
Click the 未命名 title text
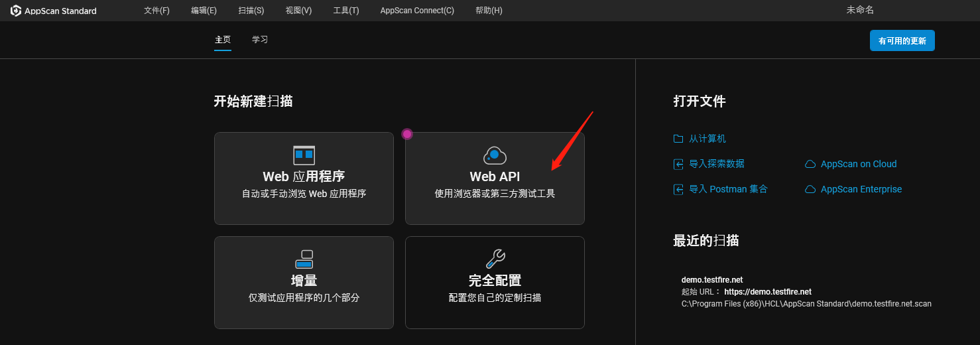(860, 10)
